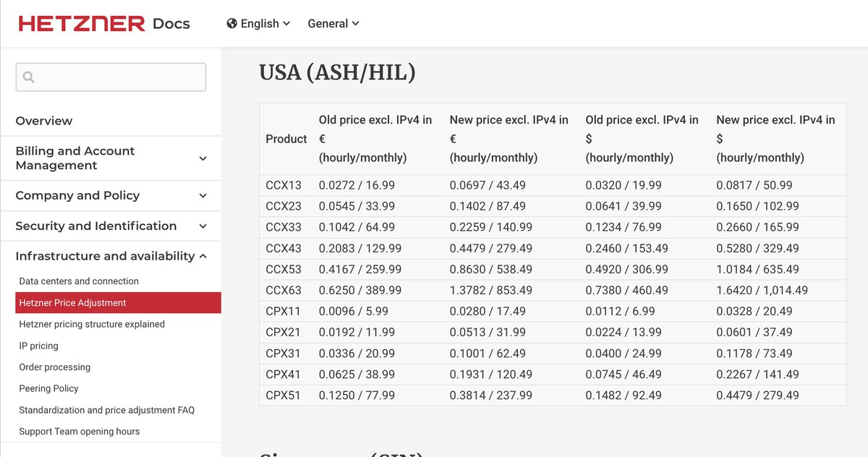The width and height of the screenshot is (868, 457).
Task: Click Old price excl. IPv4 in $ header
Action: coord(642,139)
